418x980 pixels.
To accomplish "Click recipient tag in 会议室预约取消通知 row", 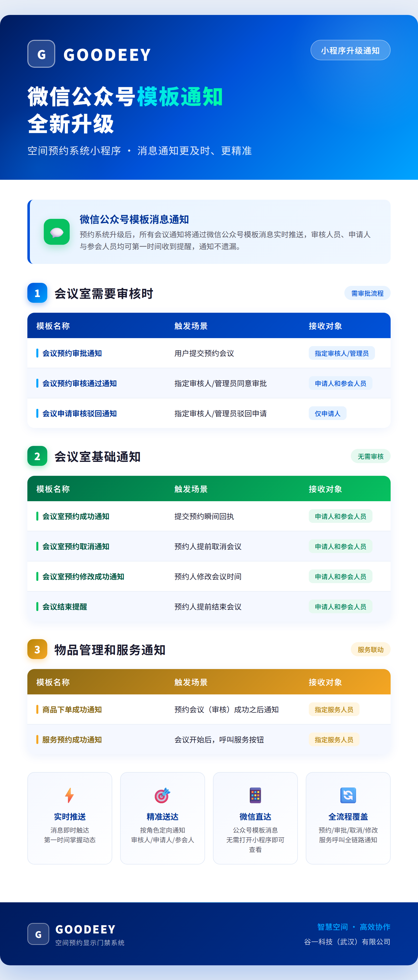I will click(340, 546).
